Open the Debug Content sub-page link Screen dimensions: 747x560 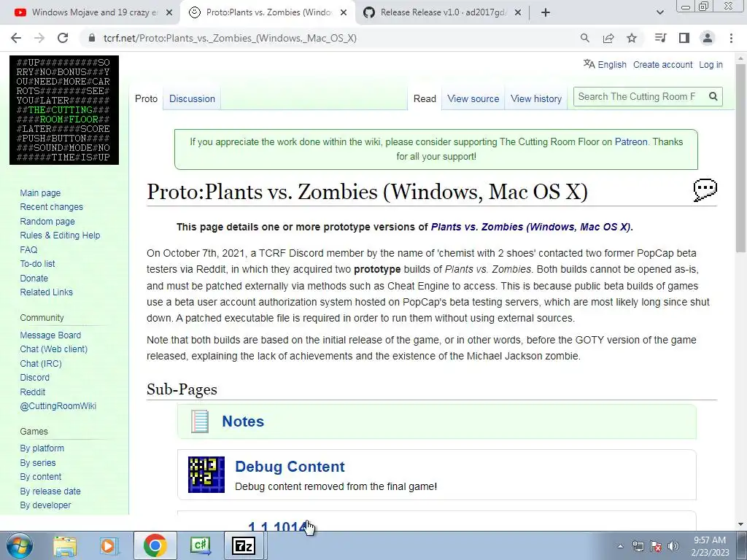(290, 467)
